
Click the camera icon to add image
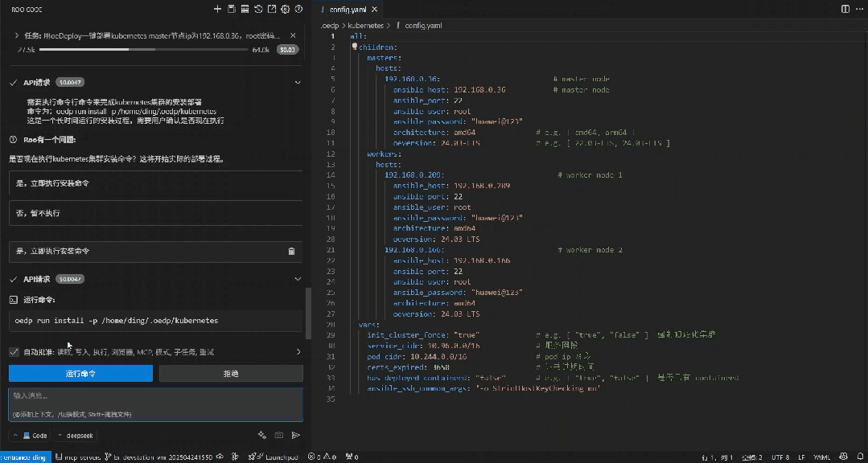(x=278, y=435)
